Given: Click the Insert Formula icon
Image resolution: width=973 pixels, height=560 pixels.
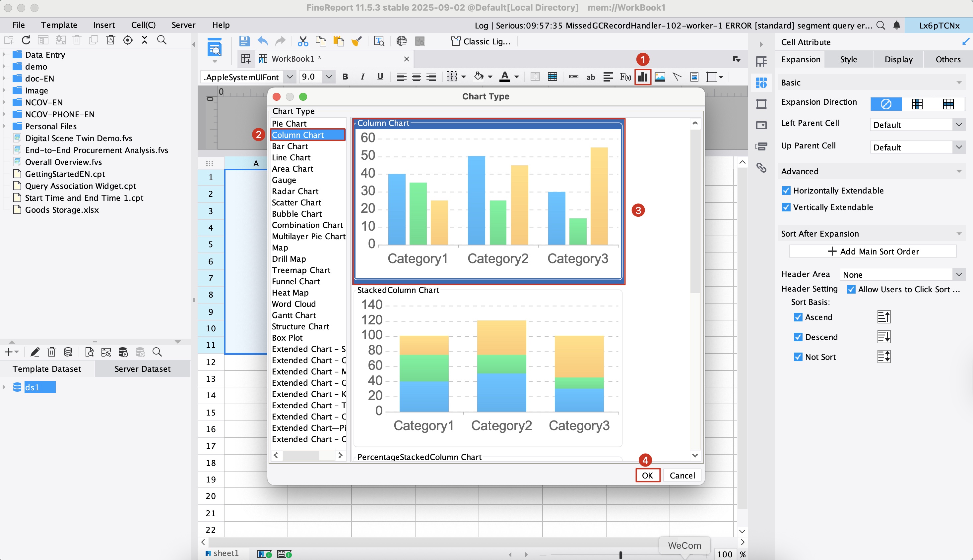Looking at the screenshot, I should point(625,77).
